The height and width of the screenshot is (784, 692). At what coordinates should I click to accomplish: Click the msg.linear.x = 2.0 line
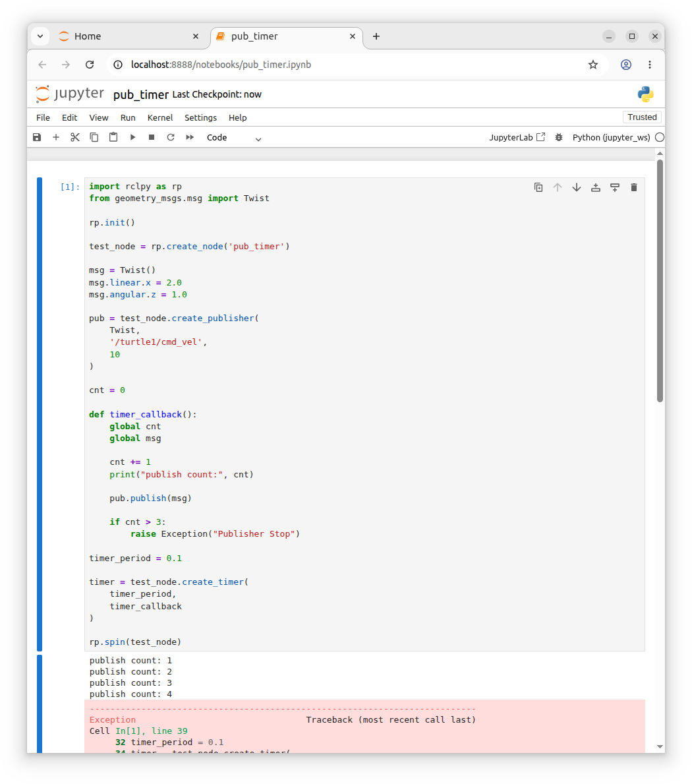click(x=135, y=282)
